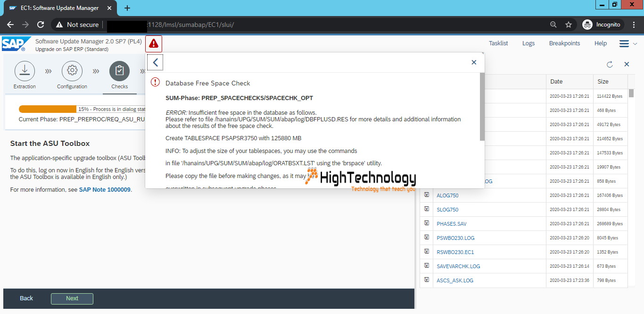Click the browser zoom magnifier icon
Viewport: 644px width, 314px height.
click(553, 25)
